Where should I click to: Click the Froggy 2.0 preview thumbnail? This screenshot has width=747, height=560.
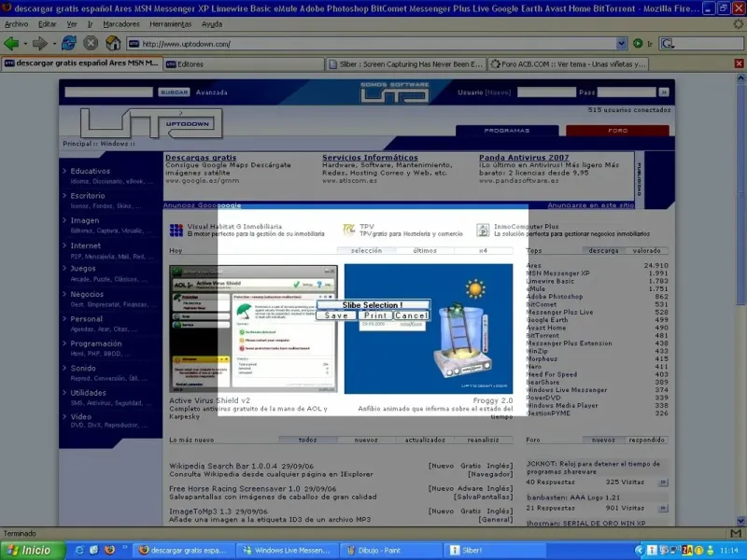429,329
